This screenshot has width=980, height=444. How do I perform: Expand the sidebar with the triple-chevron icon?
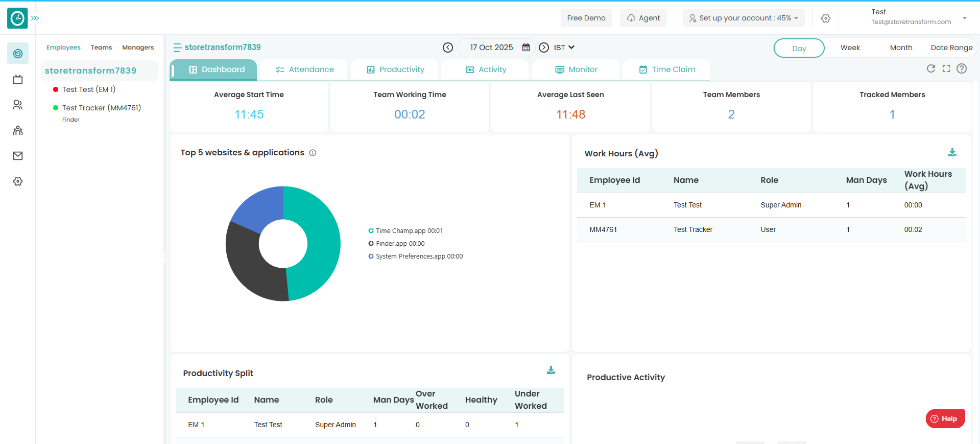[x=35, y=18]
